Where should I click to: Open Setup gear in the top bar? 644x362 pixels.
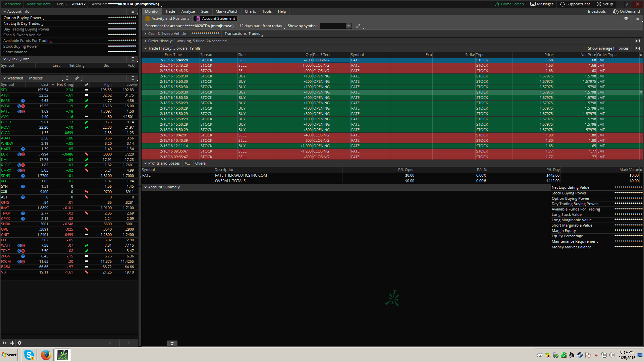point(605,4)
